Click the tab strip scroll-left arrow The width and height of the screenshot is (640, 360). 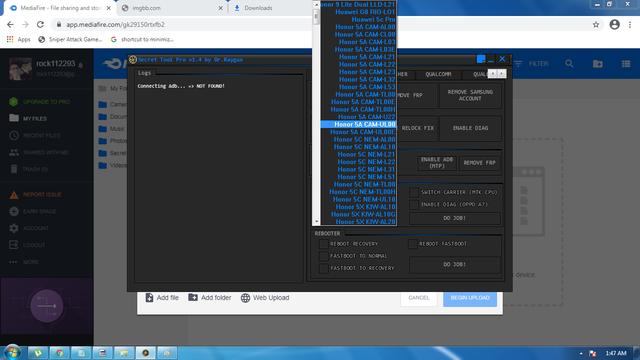[x=493, y=73]
